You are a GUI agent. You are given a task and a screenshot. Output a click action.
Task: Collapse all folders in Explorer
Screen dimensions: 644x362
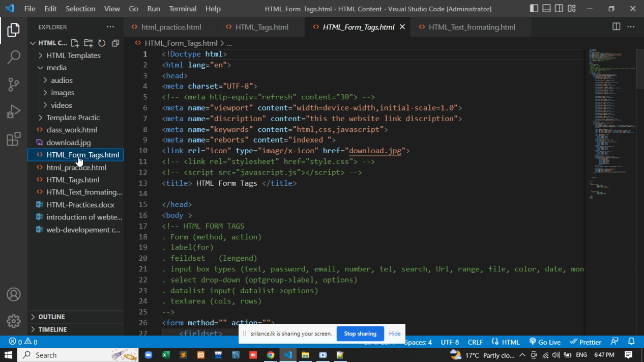pyautogui.click(x=115, y=43)
